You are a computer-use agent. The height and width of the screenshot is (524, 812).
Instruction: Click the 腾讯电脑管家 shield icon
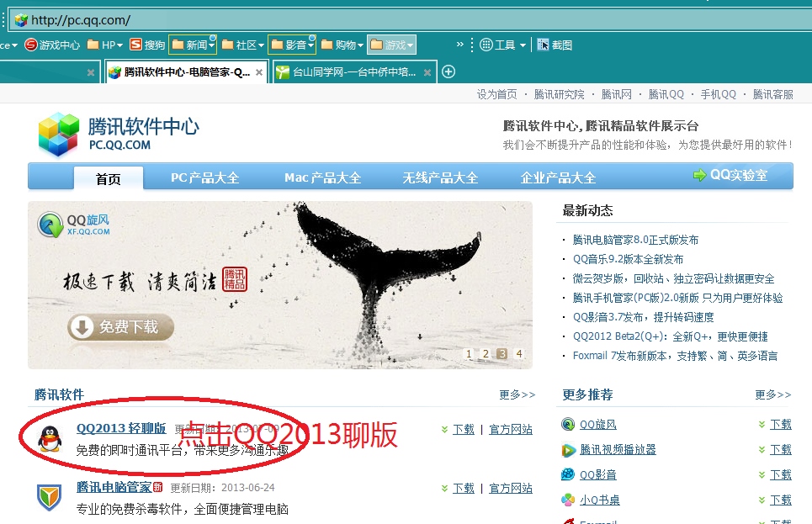click(x=49, y=496)
